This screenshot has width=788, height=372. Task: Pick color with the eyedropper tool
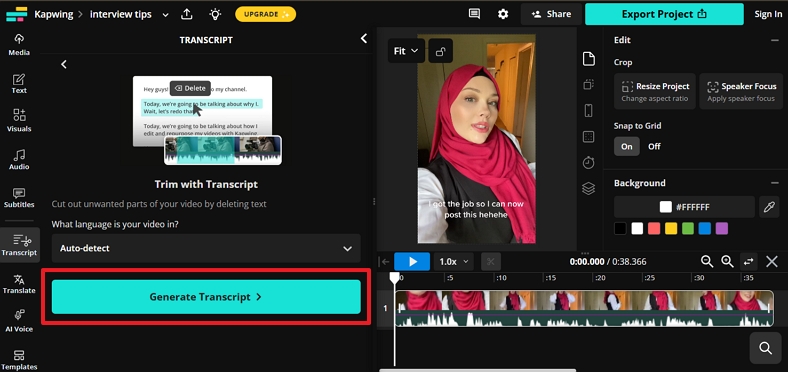tap(769, 207)
